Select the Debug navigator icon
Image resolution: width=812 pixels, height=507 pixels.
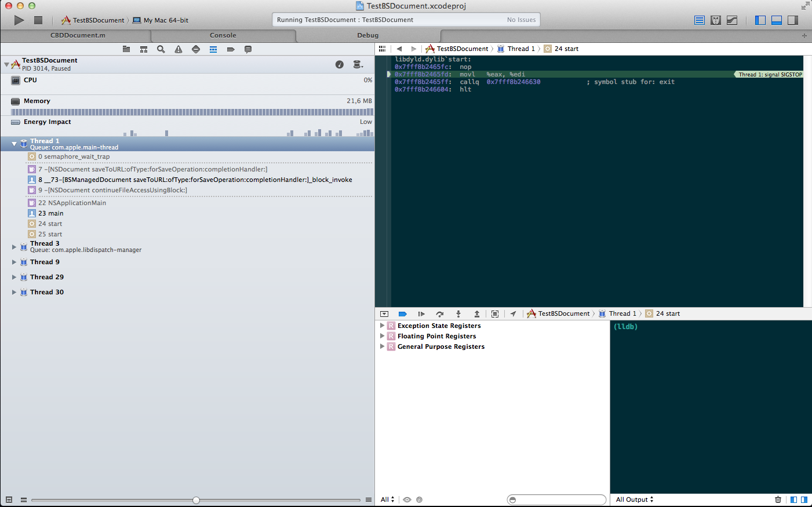pos(213,49)
